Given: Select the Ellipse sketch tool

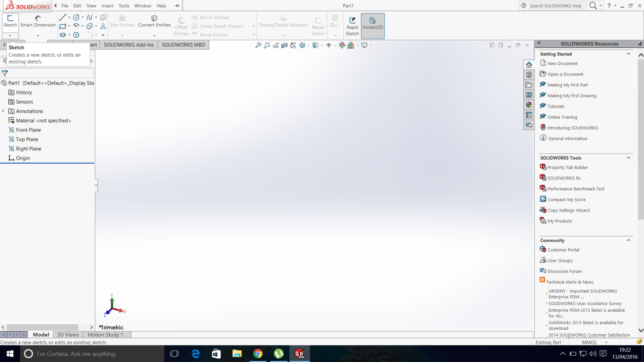Looking at the screenshot, I should [89, 26].
